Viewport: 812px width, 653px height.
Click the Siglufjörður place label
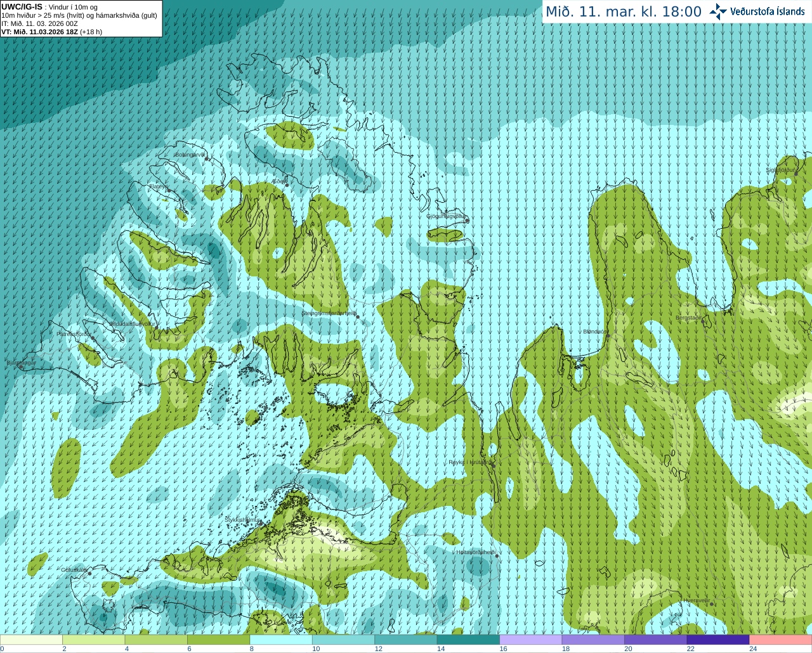780,170
